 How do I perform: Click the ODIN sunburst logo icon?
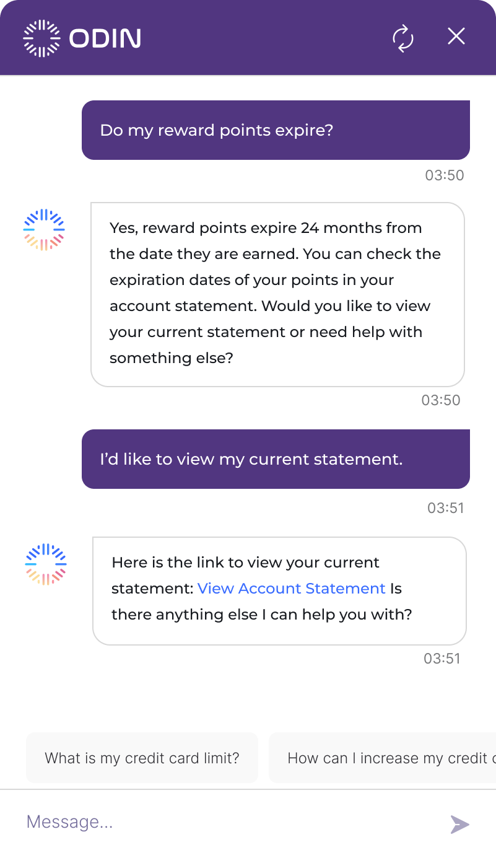(41, 38)
